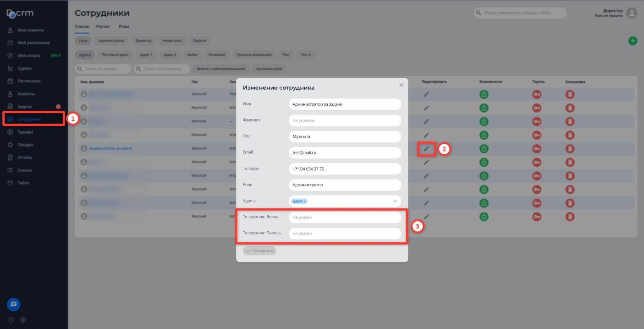Viewport: 644px width, 329px height.
Task: Close the Изменение сотрудника dialog
Action: click(x=401, y=85)
